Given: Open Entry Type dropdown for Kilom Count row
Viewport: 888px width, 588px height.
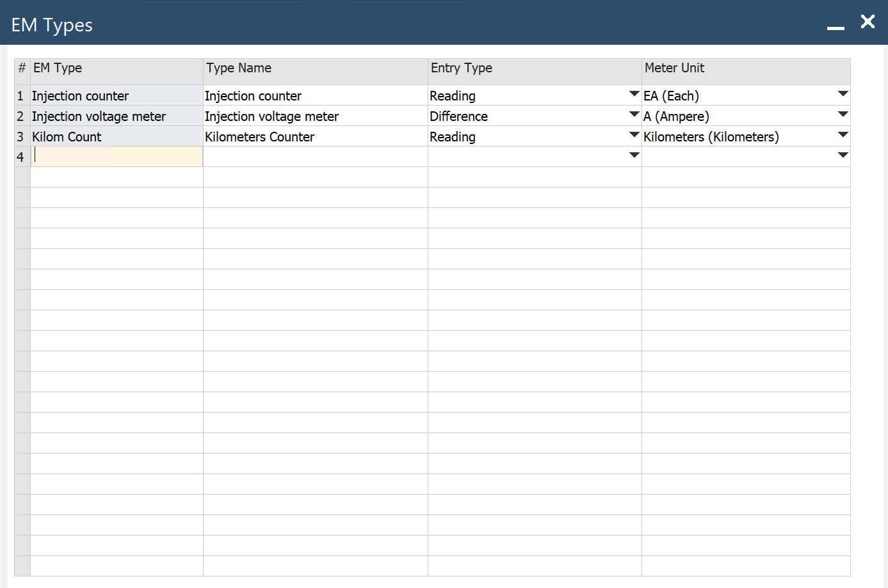Looking at the screenshot, I should [634, 136].
